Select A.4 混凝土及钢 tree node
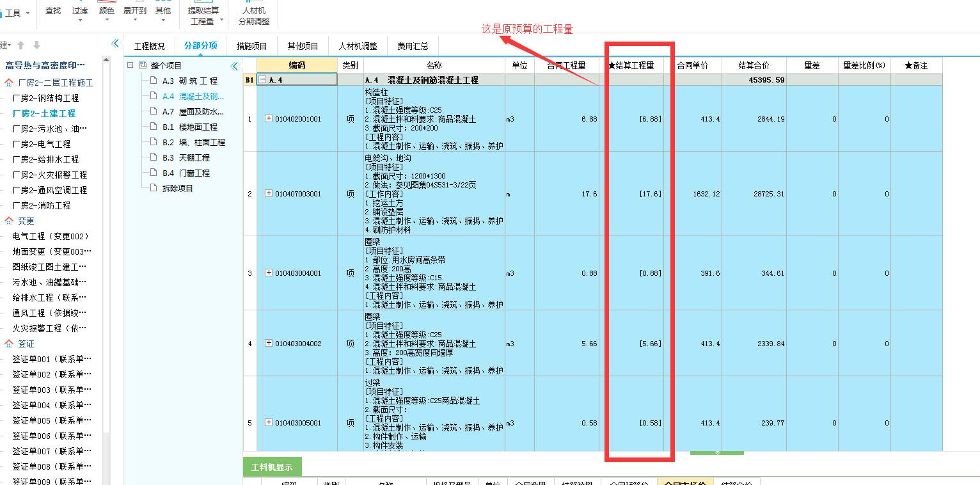 coord(193,97)
